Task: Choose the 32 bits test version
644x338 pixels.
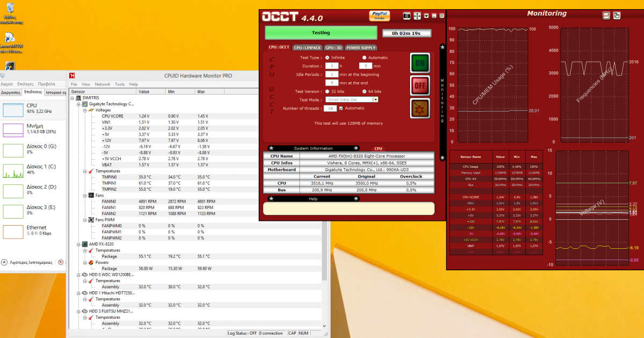Action: tap(327, 91)
